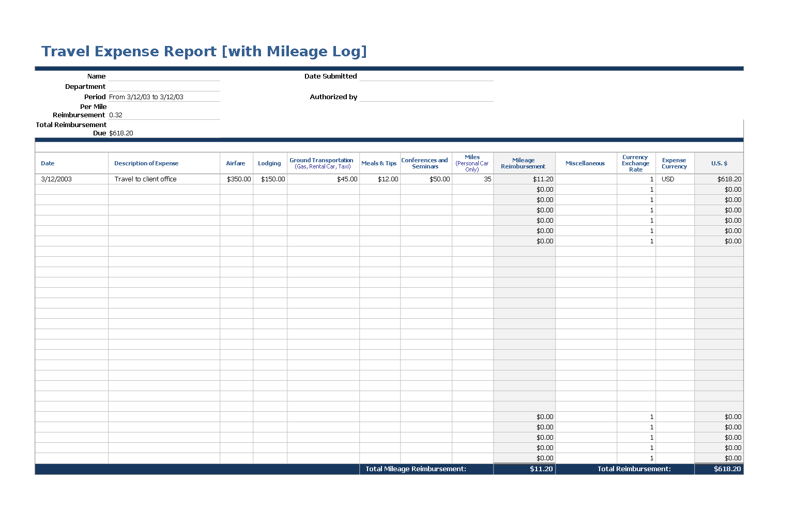Click the Authorized by field
The width and height of the screenshot is (812, 512).
(426, 97)
